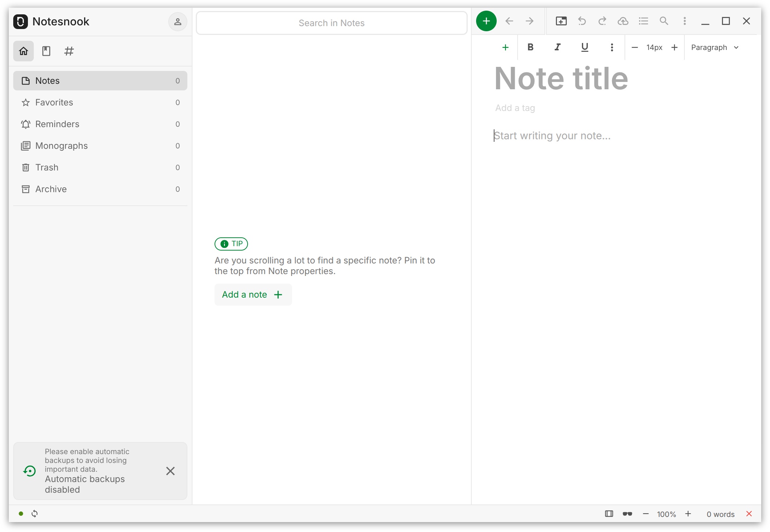Click the green sync status dot

pyautogui.click(x=21, y=514)
